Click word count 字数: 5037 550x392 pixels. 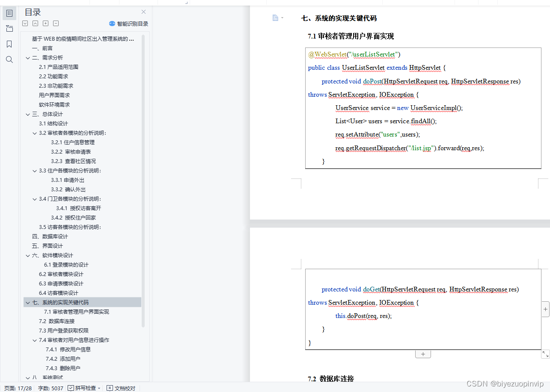tap(51, 388)
